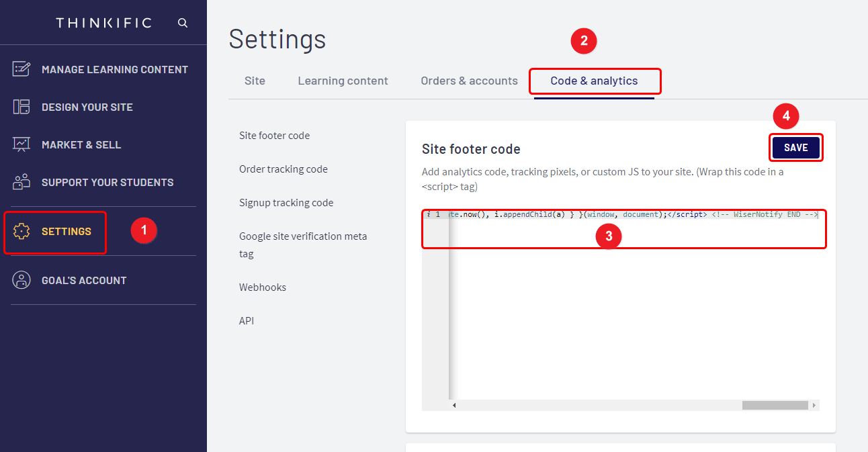Click the 'Add analytics code, tracking pixels' description
The height and width of the screenshot is (452, 868).
tap(603, 179)
